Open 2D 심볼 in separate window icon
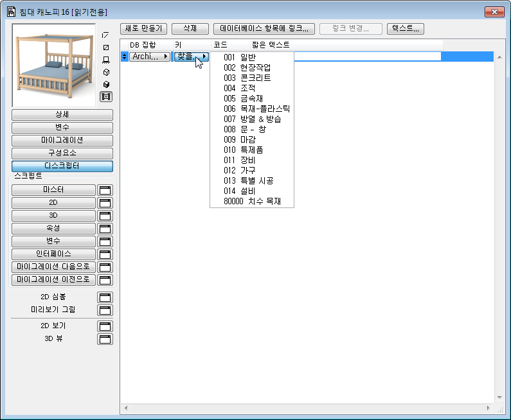This screenshot has width=511, height=420. click(105, 297)
